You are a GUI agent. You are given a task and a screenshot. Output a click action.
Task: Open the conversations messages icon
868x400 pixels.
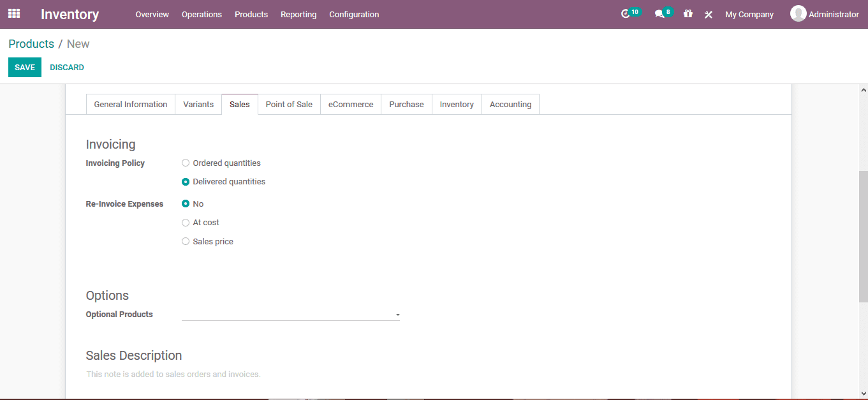[x=659, y=13]
